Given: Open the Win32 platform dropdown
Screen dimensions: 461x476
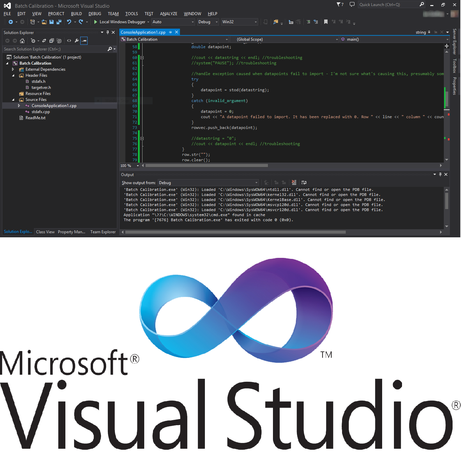Looking at the screenshot, I should click(240, 22).
